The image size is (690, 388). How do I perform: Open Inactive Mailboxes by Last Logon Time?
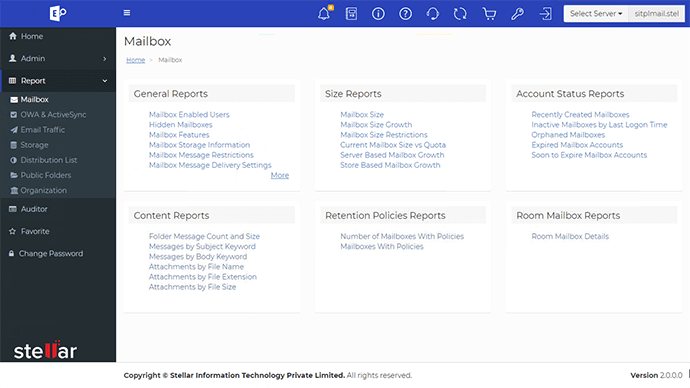pos(599,124)
